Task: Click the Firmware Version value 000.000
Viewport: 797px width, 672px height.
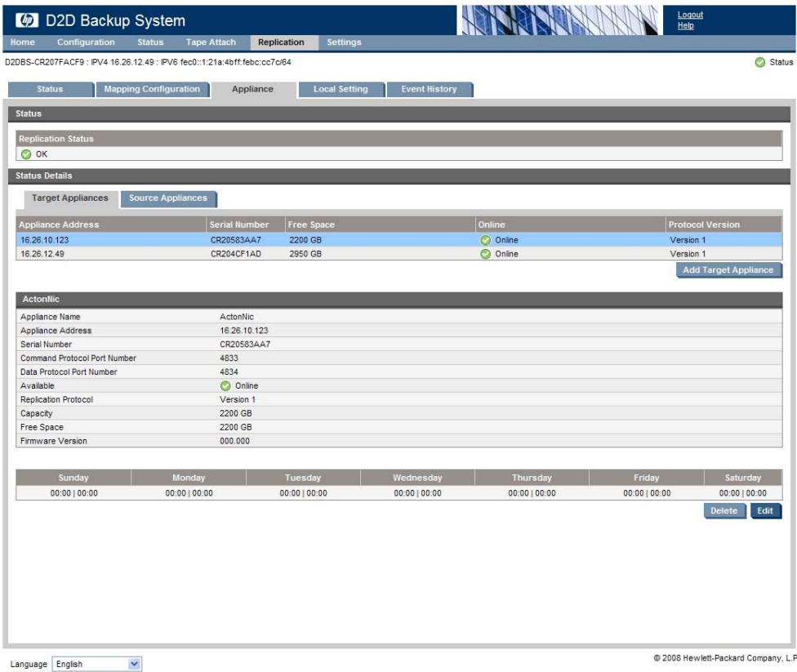Action: 234,441
